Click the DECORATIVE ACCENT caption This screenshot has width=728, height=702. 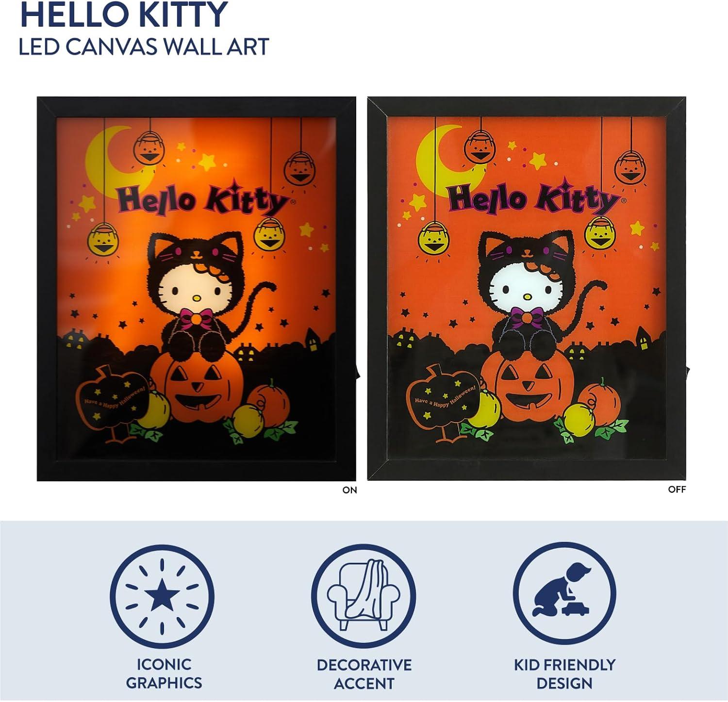[364, 674]
